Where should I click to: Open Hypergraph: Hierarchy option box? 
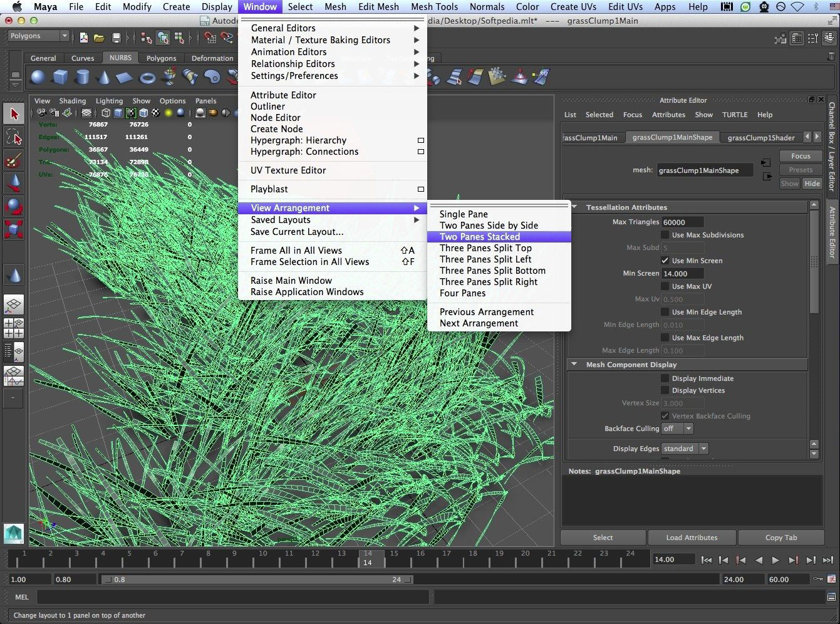(421, 140)
